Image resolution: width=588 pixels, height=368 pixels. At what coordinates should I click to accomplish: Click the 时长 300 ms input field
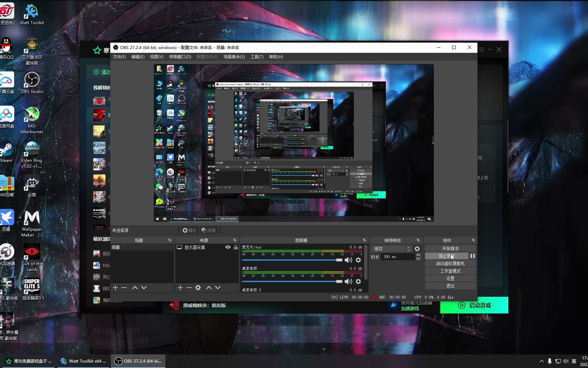(397, 257)
